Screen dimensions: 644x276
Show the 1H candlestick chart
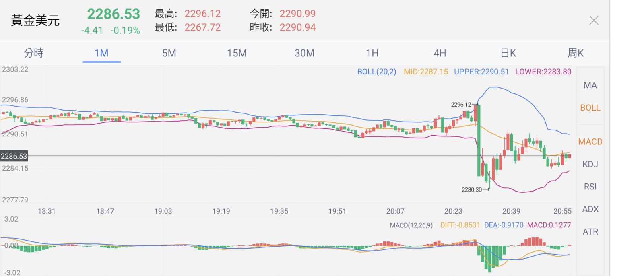[372, 53]
